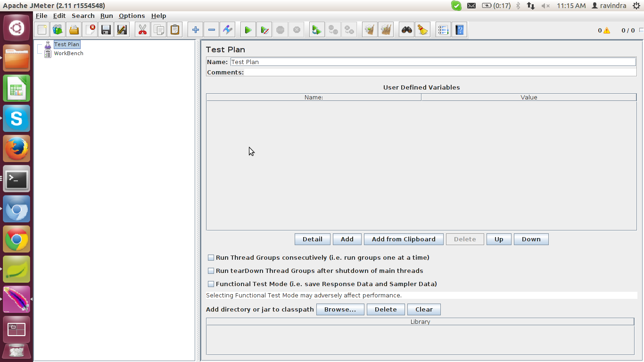
Task: Enable Run Thread Groups consecutively checkbox
Action: (211, 258)
